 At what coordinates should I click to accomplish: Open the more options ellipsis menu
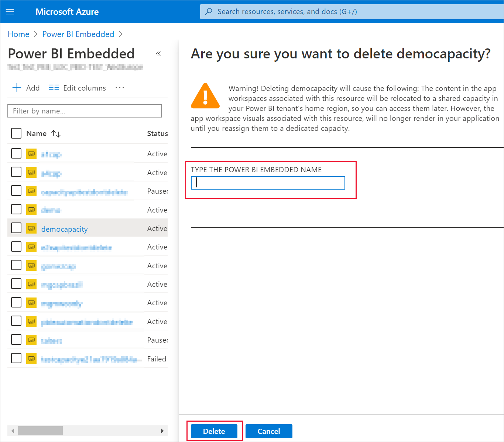coord(120,88)
